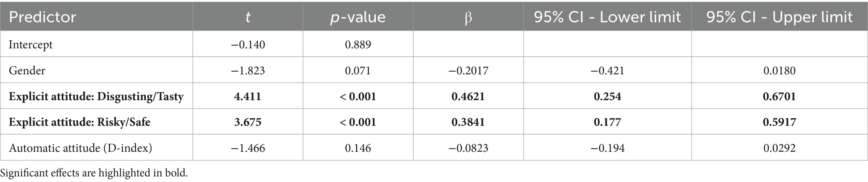Image resolution: width=868 pixels, height=182 pixels.
Task: Select the Intercept row label
Action: coord(31,44)
